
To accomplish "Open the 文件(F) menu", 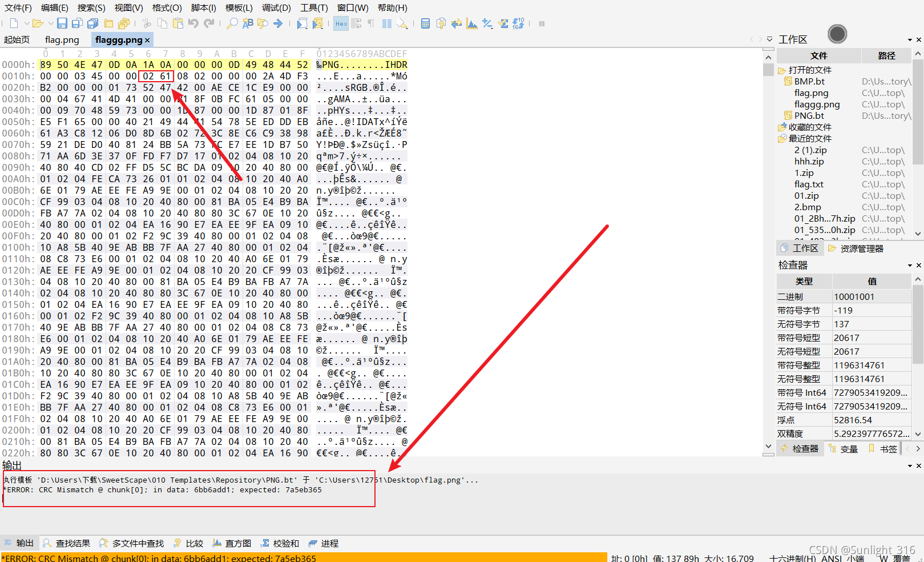I will [x=18, y=8].
